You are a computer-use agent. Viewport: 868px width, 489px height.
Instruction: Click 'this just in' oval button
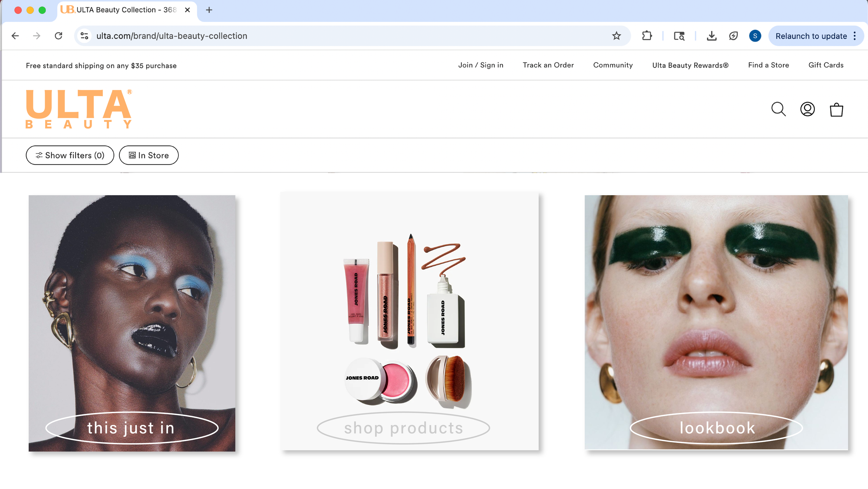132,428
